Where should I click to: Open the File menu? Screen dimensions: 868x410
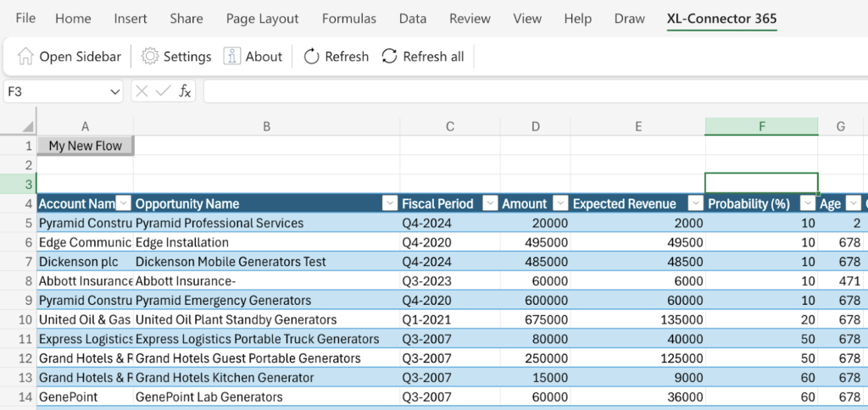pos(25,19)
